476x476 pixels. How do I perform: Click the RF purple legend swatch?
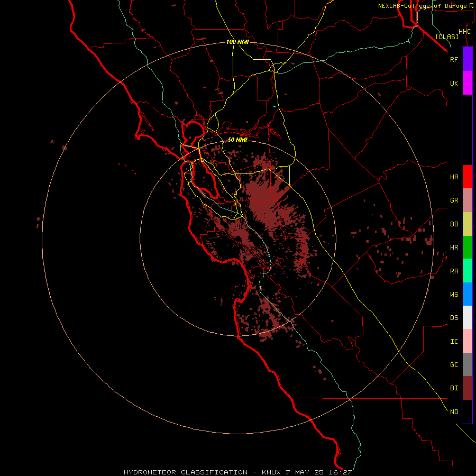[467, 59]
